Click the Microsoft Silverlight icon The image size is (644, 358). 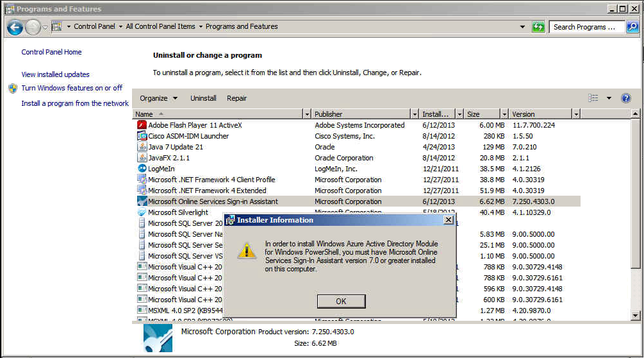pyautogui.click(x=142, y=212)
